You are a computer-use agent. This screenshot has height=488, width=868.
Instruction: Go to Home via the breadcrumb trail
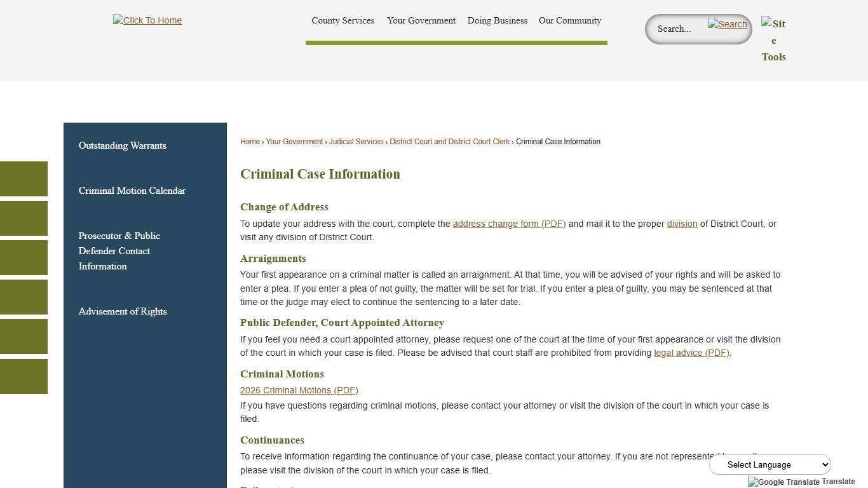click(250, 141)
